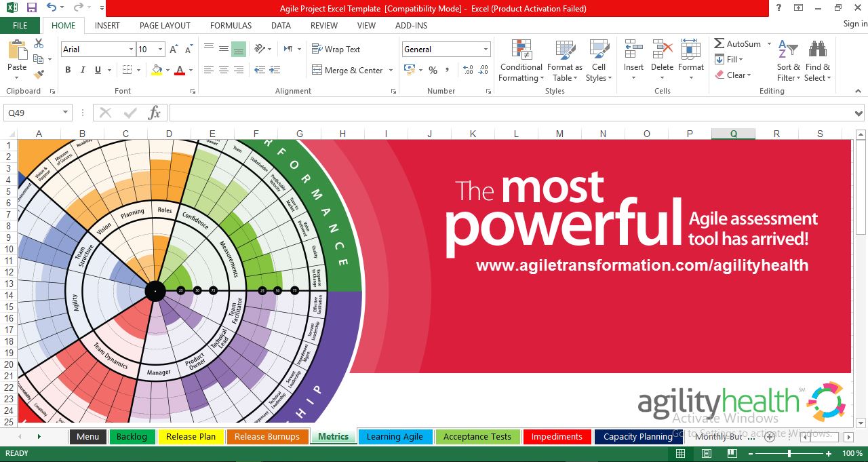
Task: Toggle underline formatting
Action: click(98, 70)
